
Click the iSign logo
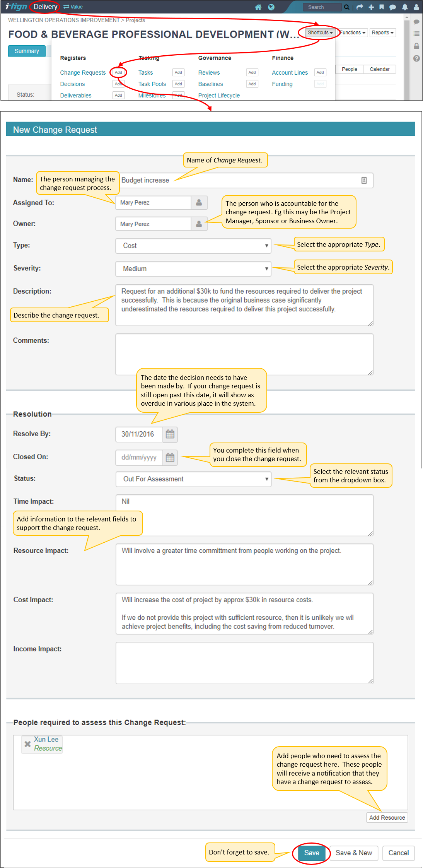tap(16, 7)
